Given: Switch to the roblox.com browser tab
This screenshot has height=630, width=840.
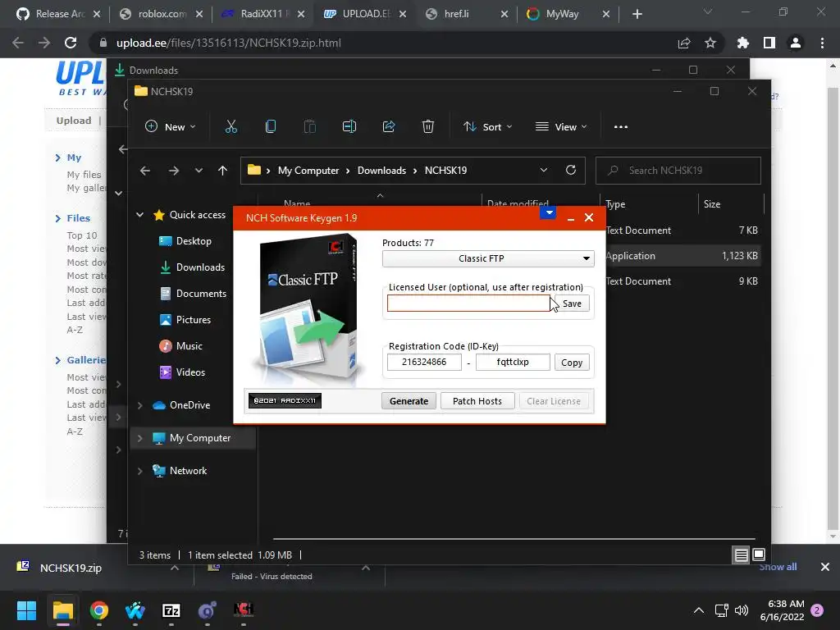Looking at the screenshot, I should click(x=160, y=14).
